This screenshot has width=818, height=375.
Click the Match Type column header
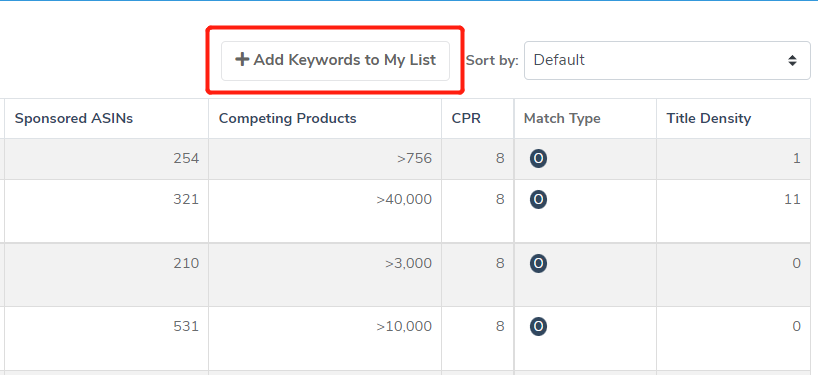tap(562, 118)
